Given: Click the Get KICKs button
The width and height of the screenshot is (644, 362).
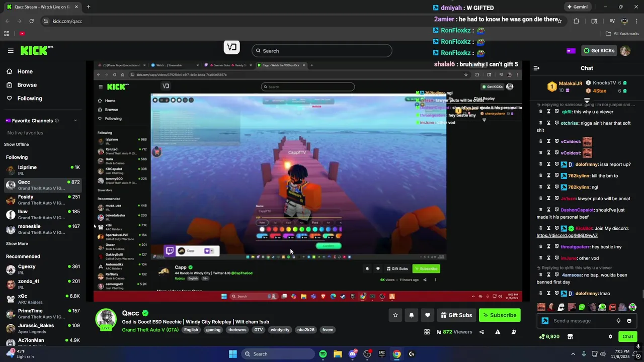Looking at the screenshot, I should 599,51.
